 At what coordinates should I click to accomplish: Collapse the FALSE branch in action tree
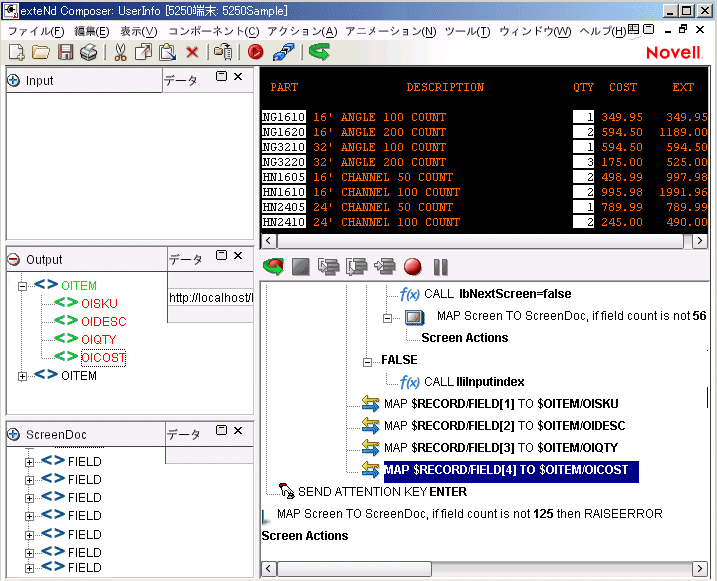(x=368, y=360)
